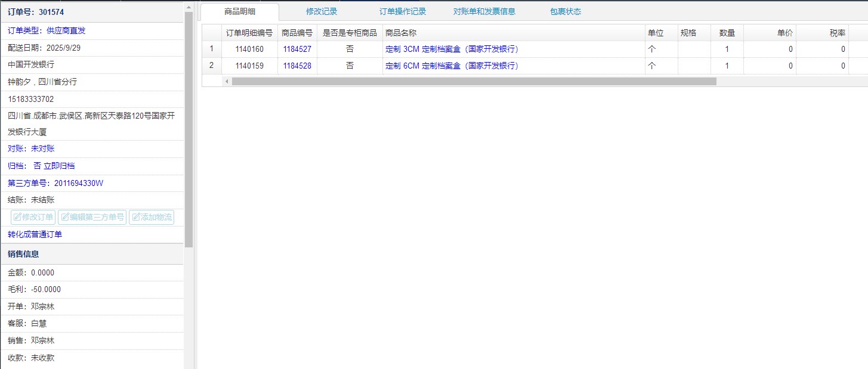Click the 修改订单 edit button
The image size is (868, 369).
click(33, 217)
